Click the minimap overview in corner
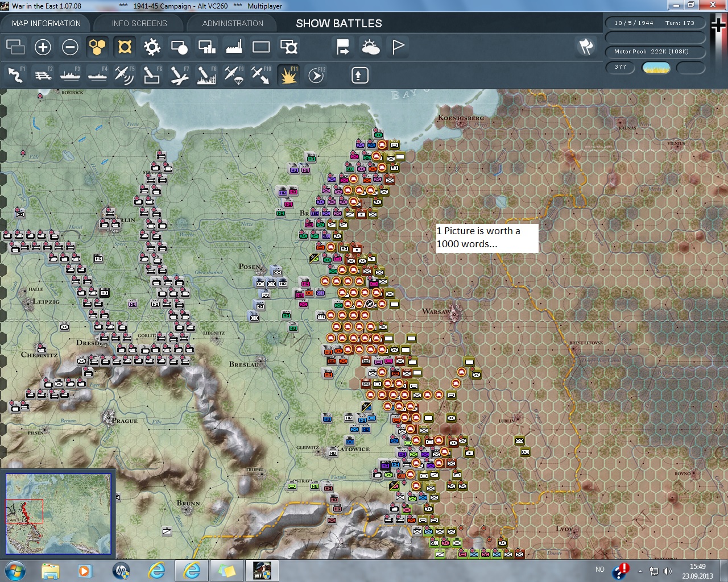The height and width of the screenshot is (582, 728). coord(58,514)
